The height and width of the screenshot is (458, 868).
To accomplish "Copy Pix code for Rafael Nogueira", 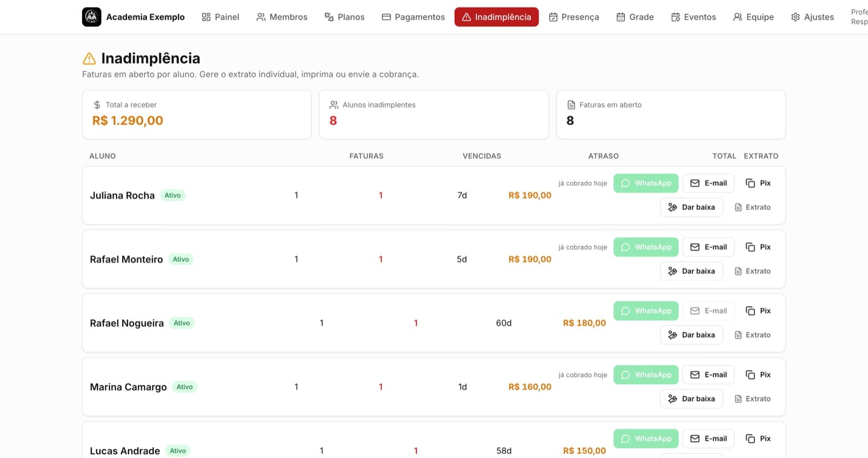I will click(x=758, y=311).
